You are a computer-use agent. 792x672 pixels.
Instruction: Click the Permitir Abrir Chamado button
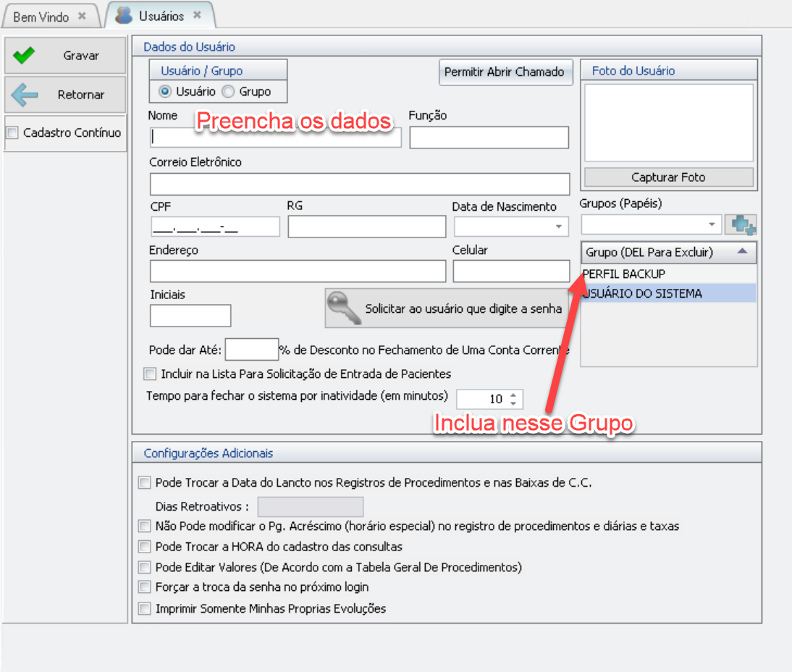tap(505, 72)
